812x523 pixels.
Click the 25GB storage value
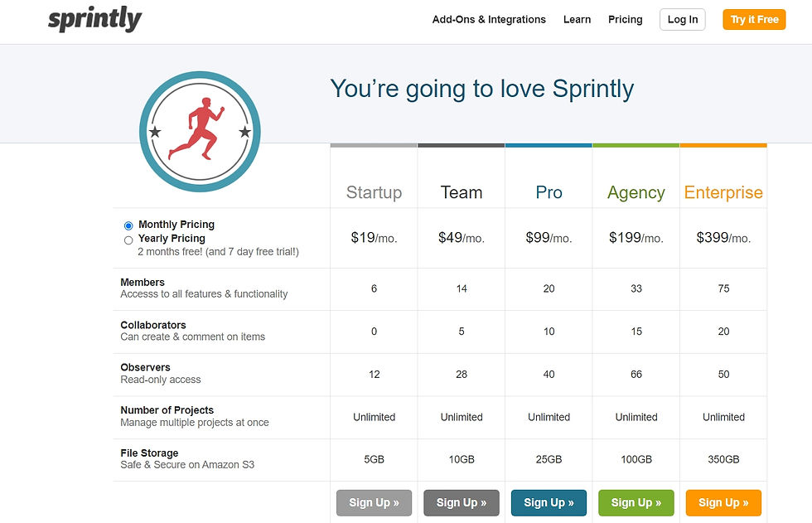tap(549, 459)
